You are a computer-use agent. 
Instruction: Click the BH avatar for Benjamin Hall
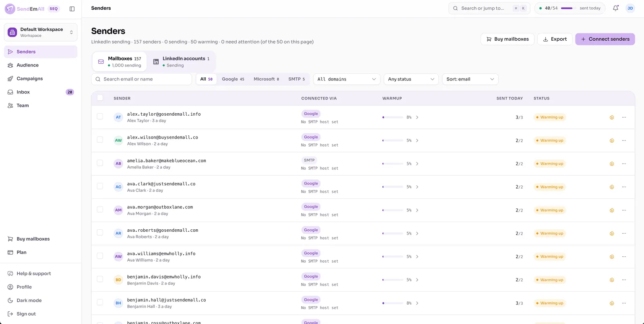point(118,303)
